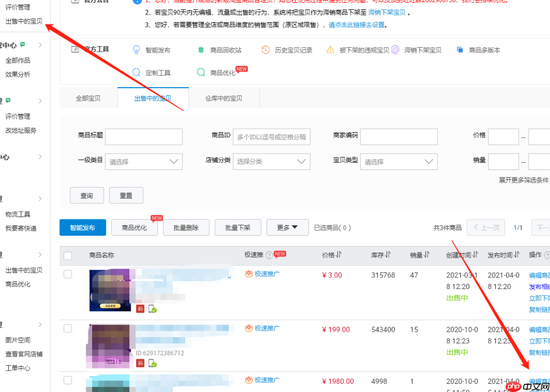Expand the sidebar chevron above 物流工具
550x392 pixels.
point(40,198)
